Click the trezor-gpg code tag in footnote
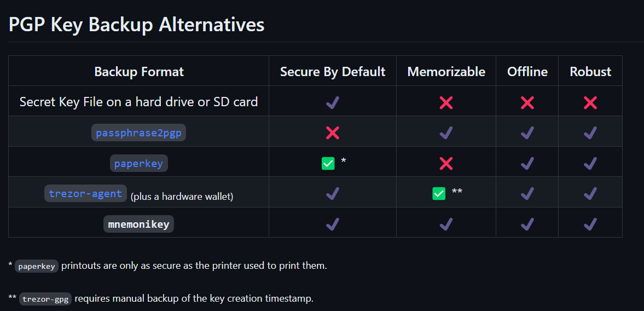 [x=45, y=300]
